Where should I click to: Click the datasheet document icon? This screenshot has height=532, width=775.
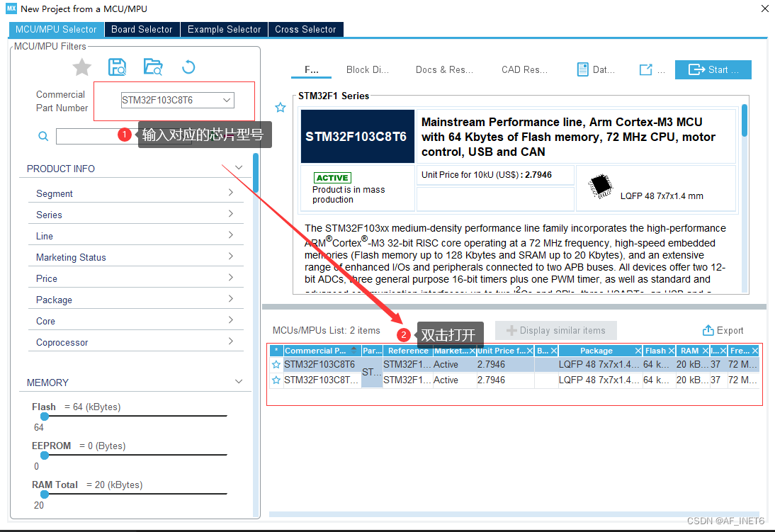pos(583,69)
